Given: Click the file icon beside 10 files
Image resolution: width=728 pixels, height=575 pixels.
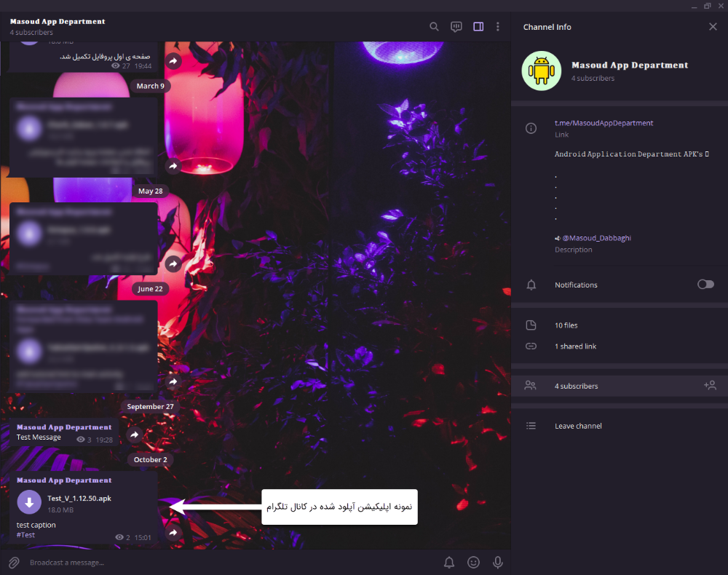Looking at the screenshot, I should click(x=531, y=325).
